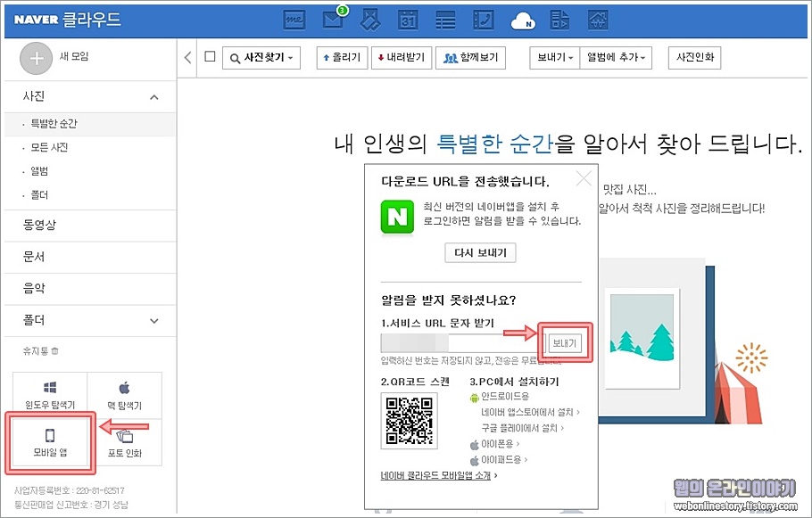
Task: Click the QR code image
Action: (x=409, y=421)
